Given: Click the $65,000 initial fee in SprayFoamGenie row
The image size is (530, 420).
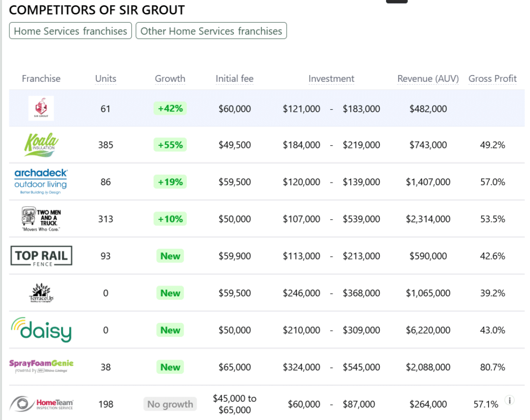Looking at the screenshot, I should click(234, 367).
